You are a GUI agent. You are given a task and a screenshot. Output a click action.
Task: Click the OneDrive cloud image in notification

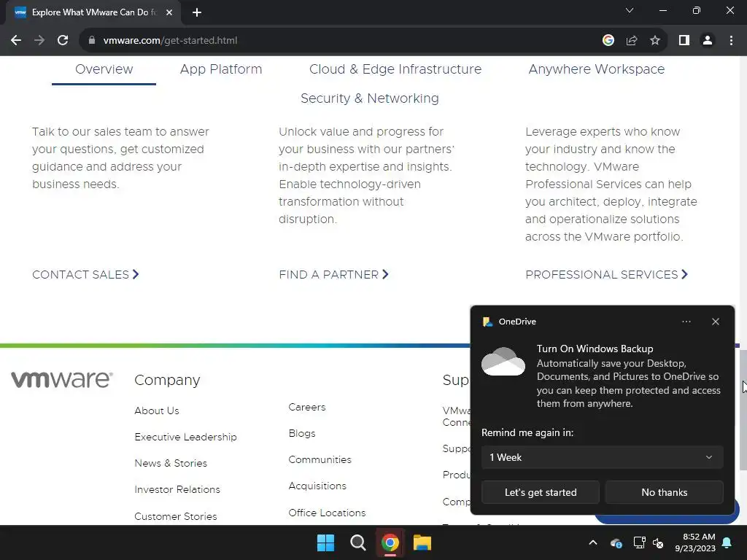coord(503,362)
